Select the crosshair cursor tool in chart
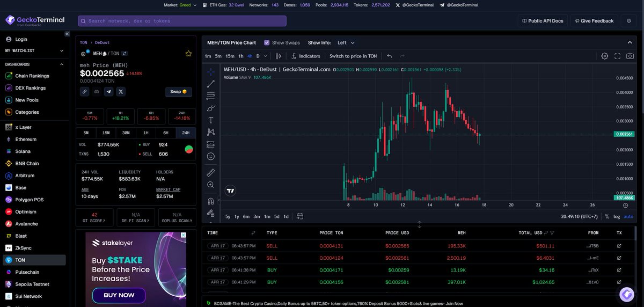 tap(210, 71)
